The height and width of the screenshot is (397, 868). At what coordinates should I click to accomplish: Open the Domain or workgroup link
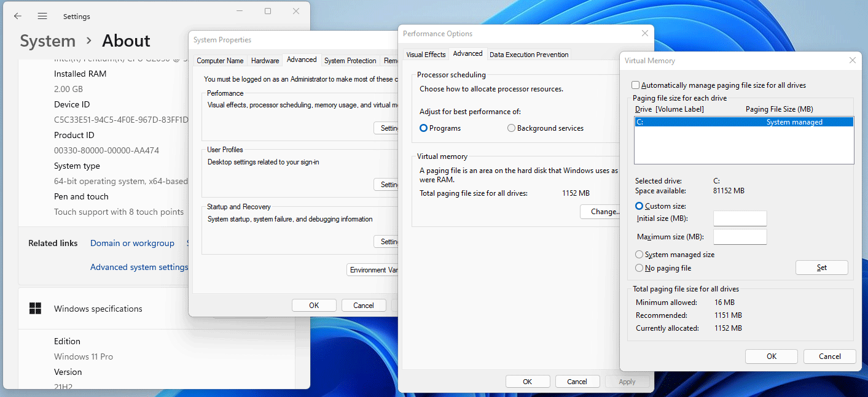pyautogui.click(x=132, y=243)
